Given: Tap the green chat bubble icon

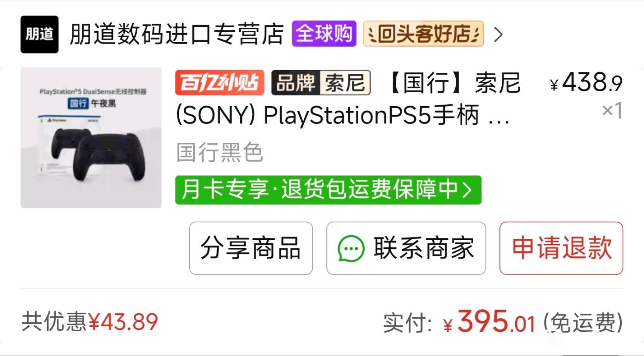Looking at the screenshot, I should click(x=351, y=248).
